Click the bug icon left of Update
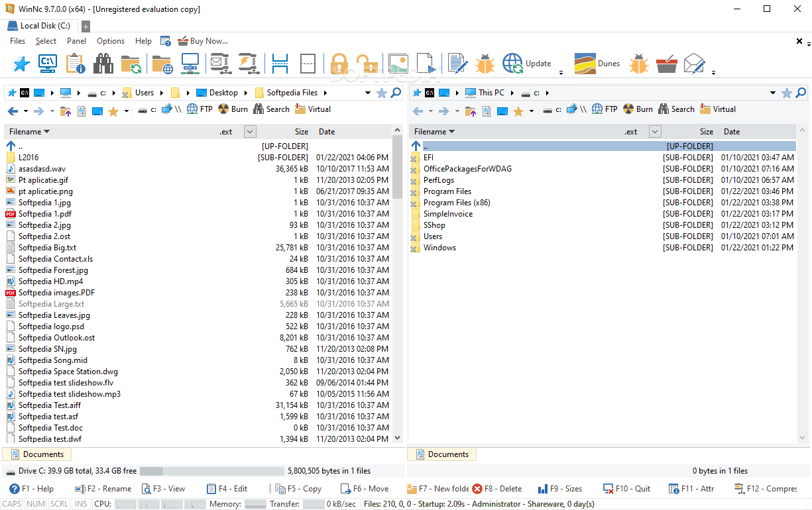The image size is (812, 510). pyautogui.click(x=485, y=64)
